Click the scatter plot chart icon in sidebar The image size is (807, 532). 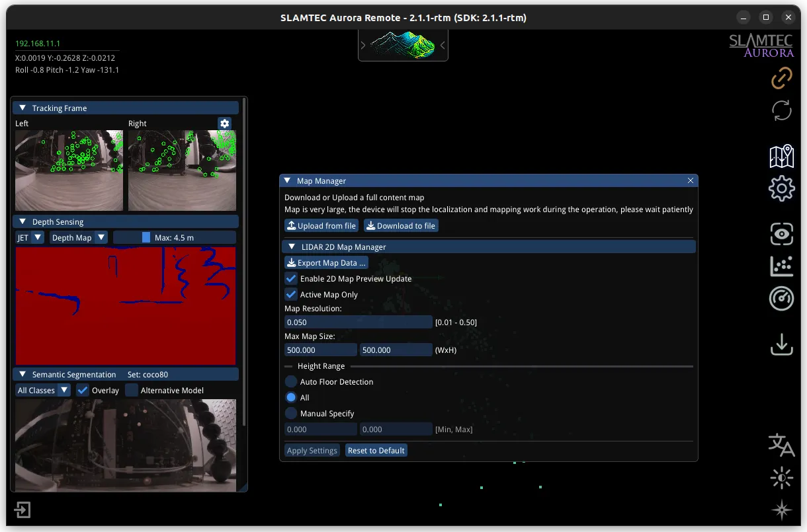coord(782,266)
